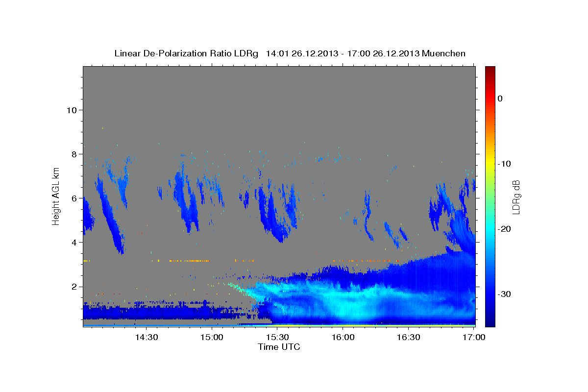This screenshot has width=588, height=392.
Task: Click the height tick label '6'
Action: point(73,198)
